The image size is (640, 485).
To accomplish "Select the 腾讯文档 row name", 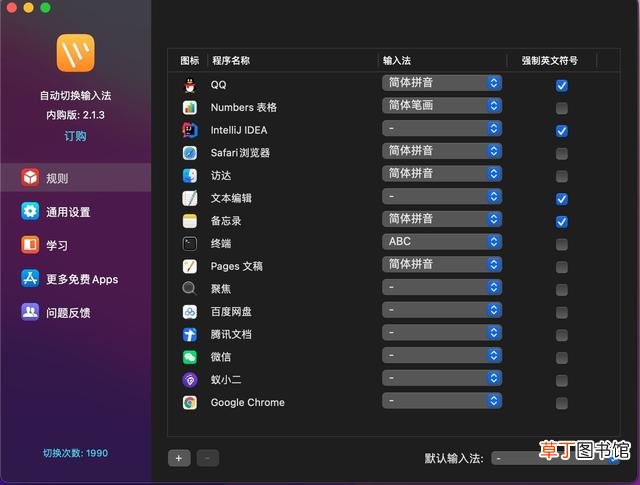I will click(x=231, y=334).
